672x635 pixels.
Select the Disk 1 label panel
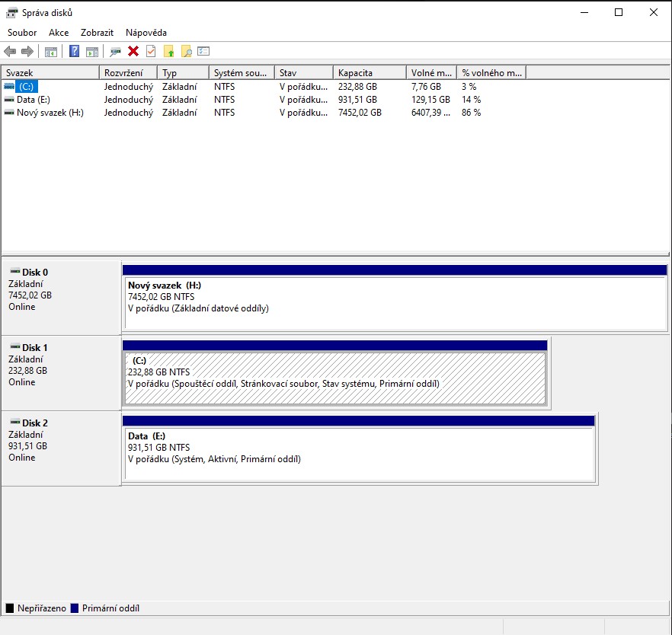pos(61,373)
